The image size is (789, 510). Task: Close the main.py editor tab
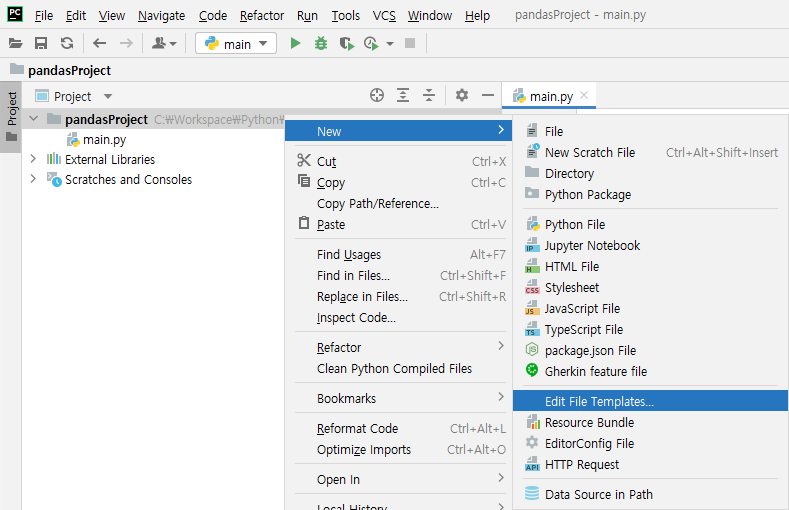coord(584,95)
